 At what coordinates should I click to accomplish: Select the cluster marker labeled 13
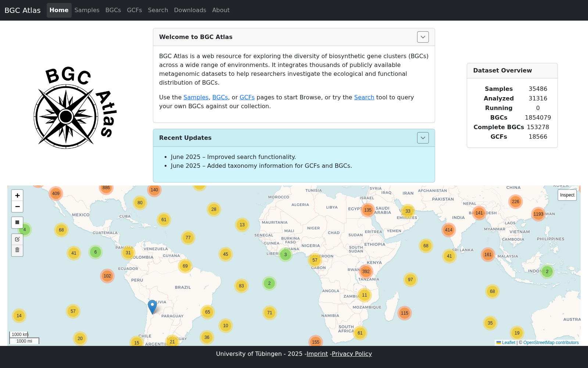pyautogui.click(x=242, y=225)
